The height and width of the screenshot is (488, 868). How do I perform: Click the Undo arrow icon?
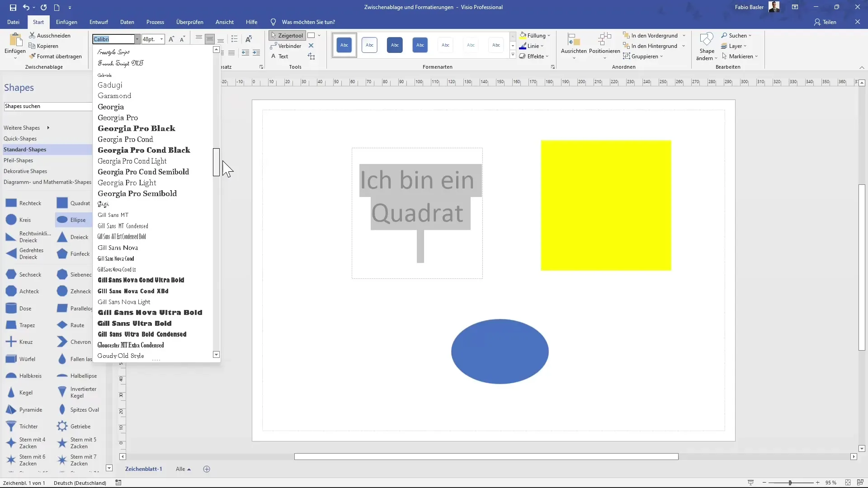tap(26, 7)
